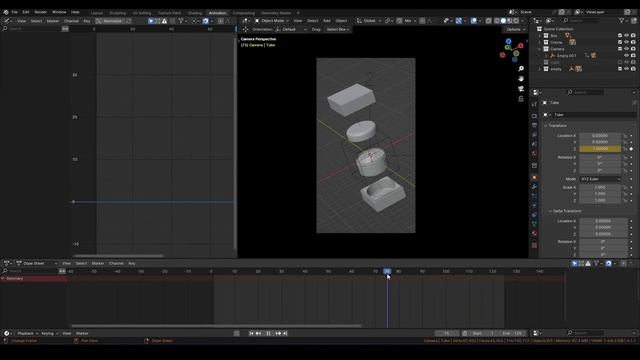Toggle X-ray in the viewport header
This screenshot has width=640, height=360.
[x=489, y=21]
